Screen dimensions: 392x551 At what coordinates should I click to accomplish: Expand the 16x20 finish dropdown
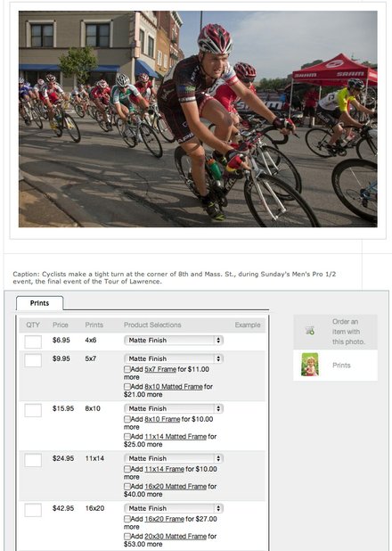[174, 508]
